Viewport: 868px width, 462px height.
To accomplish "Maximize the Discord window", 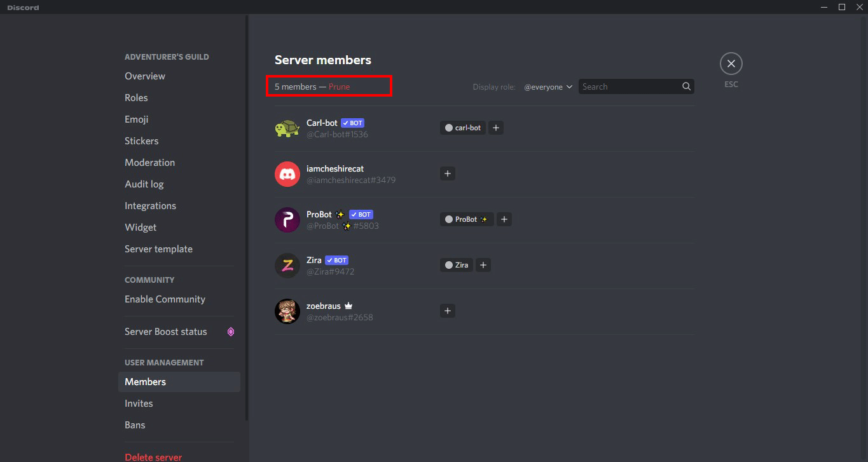I will (x=841, y=7).
